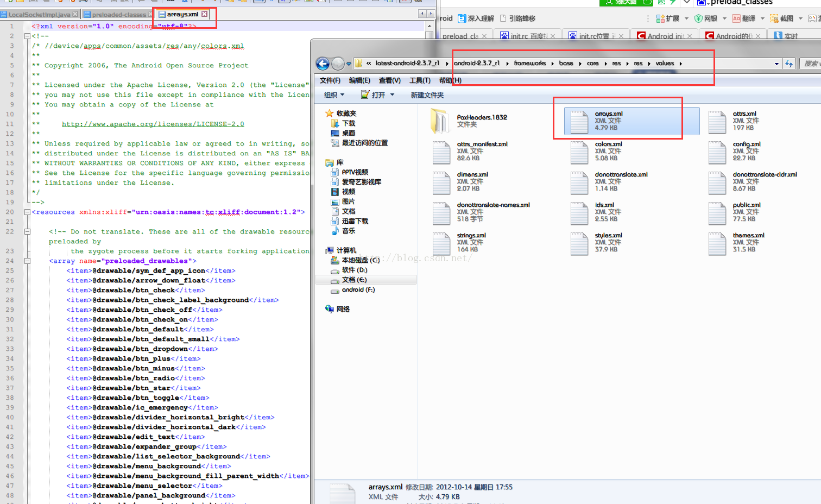Click the editor tab-bar scroll left arrow
The image size is (821, 504).
click(422, 14)
